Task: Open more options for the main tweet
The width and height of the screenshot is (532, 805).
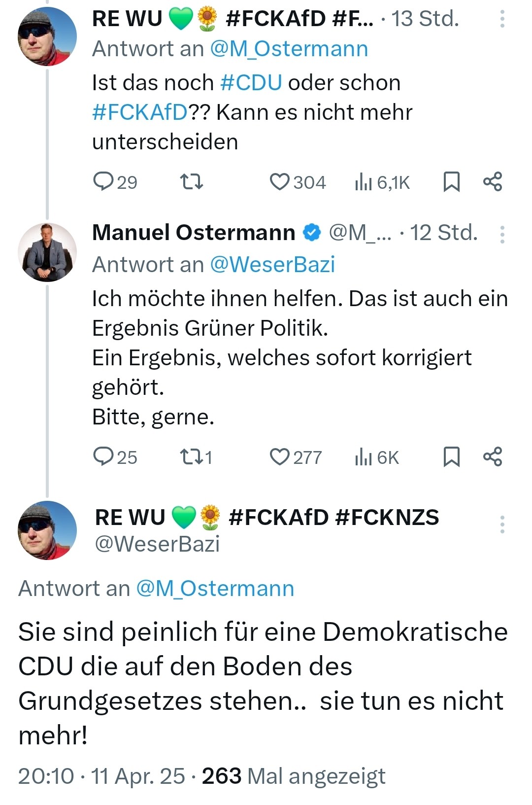Action: pos(502,525)
